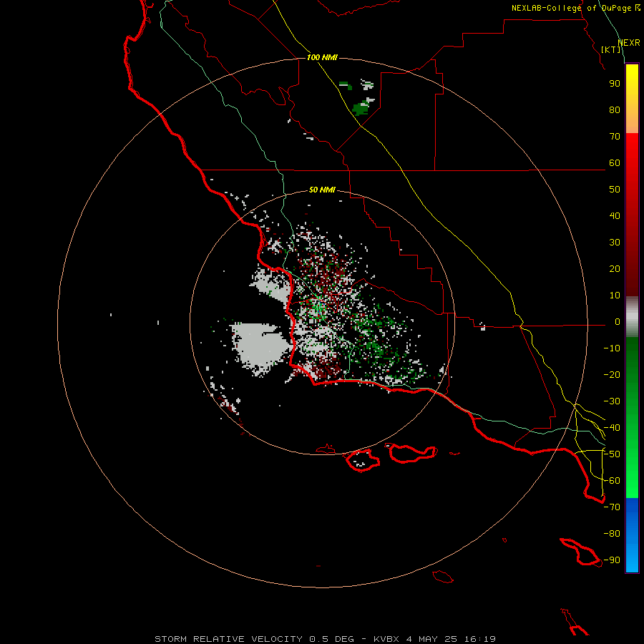Image resolution: width=644 pixels, height=644 pixels.
Task: Click the "[KT]" units label
Action: [611, 49]
